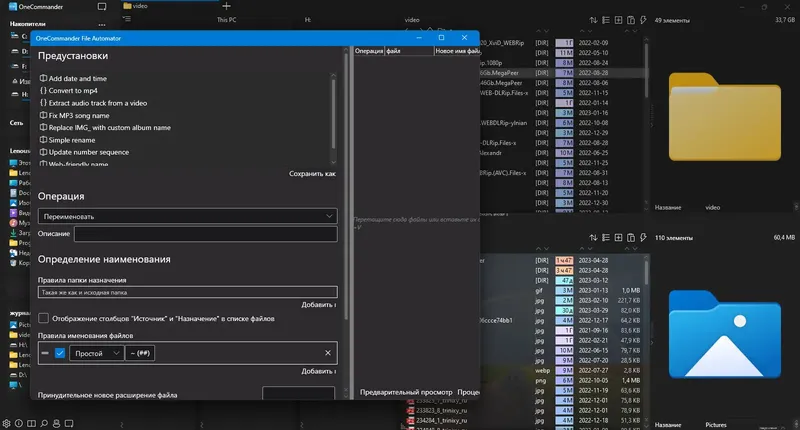Screen dimensions: 800x430
Task: Click lightning actions icon in 110 элементы pane
Action: pos(643,238)
